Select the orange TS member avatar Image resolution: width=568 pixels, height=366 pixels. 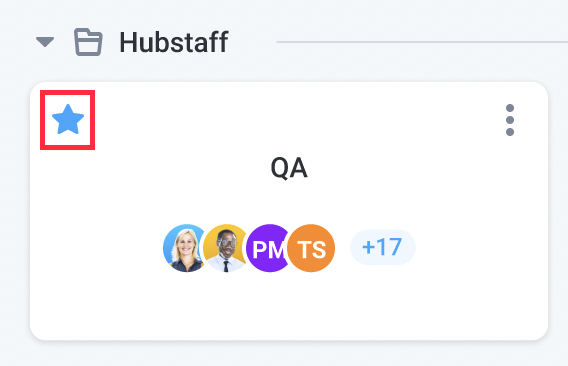click(311, 248)
